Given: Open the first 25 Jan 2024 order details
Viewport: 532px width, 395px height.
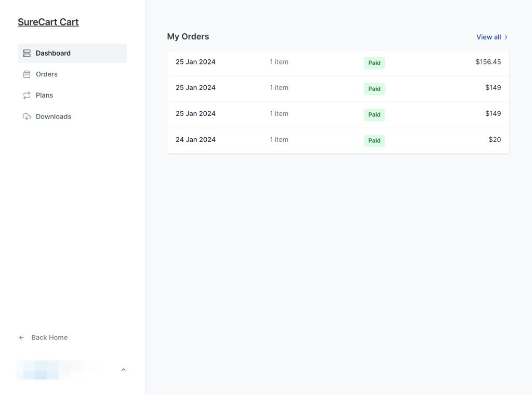Looking at the screenshot, I should (338, 62).
